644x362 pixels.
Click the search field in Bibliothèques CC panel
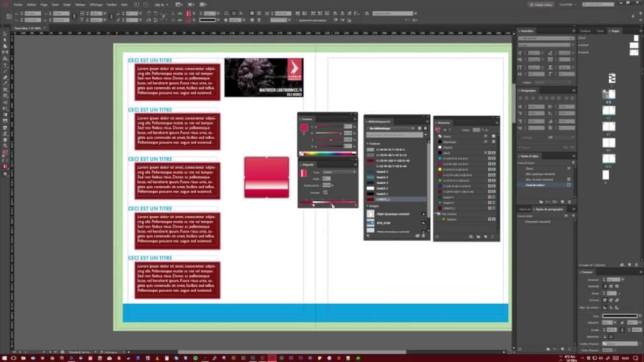coord(393,135)
